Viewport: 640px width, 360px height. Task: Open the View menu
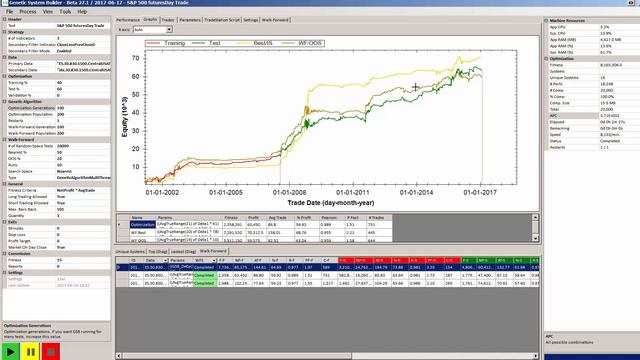click(48, 11)
